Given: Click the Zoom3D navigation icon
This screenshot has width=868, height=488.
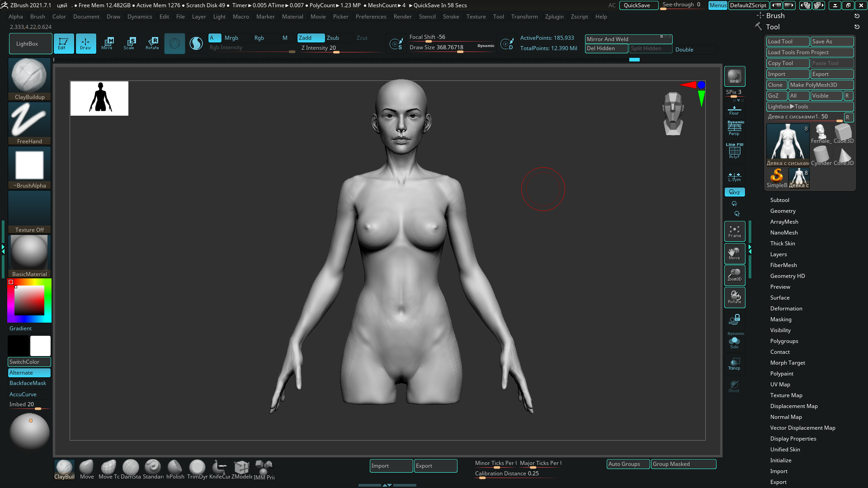Looking at the screenshot, I should 734,275.
